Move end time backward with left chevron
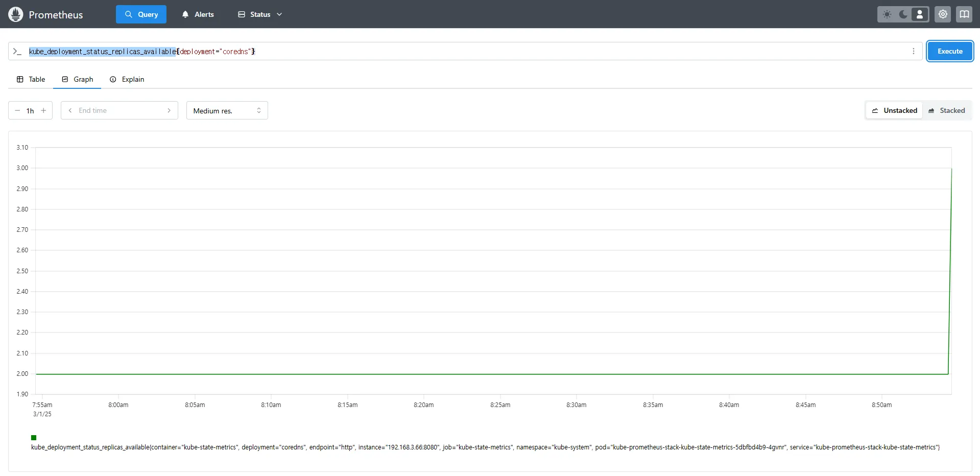Image resolution: width=980 pixels, height=476 pixels. click(x=70, y=110)
